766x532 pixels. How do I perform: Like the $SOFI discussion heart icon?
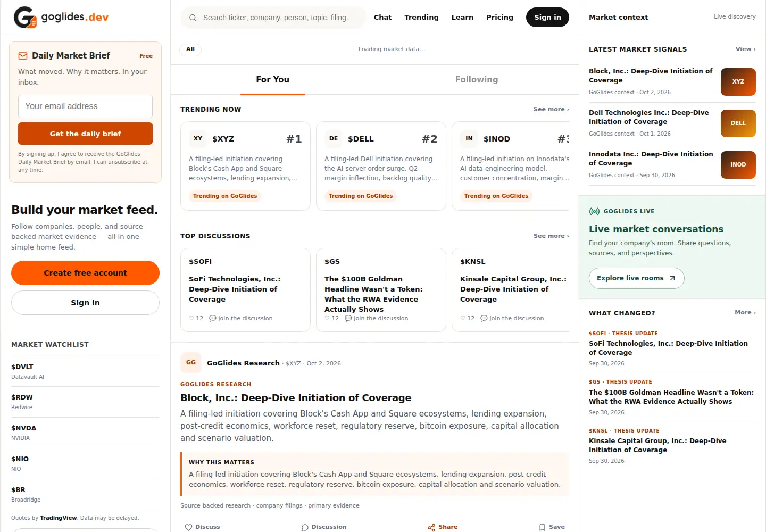click(191, 318)
